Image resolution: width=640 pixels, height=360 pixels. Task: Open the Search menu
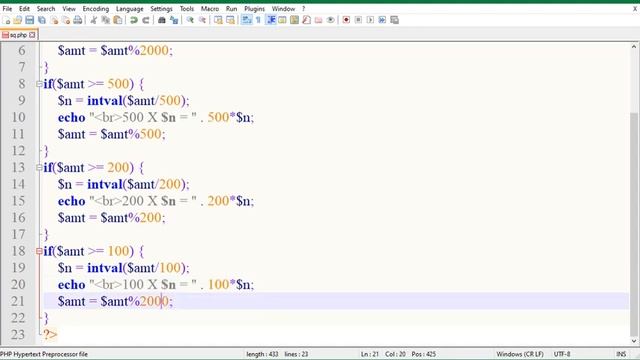coord(46,9)
